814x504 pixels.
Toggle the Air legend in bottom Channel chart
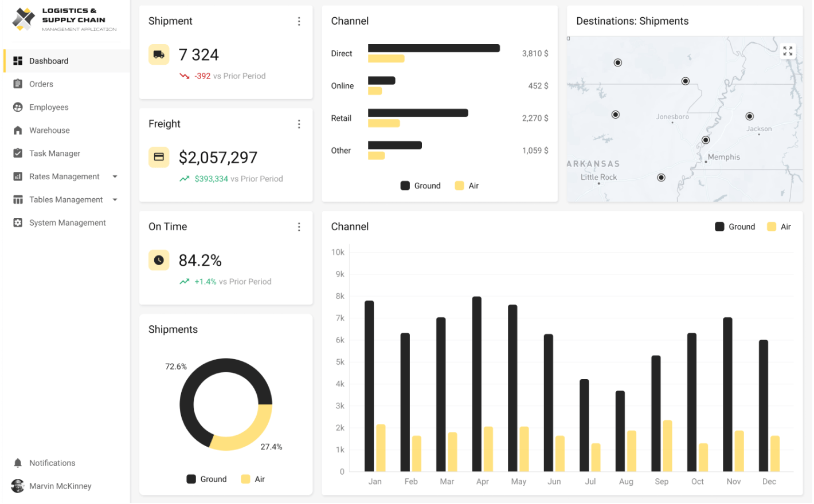[x=778, y=226]
